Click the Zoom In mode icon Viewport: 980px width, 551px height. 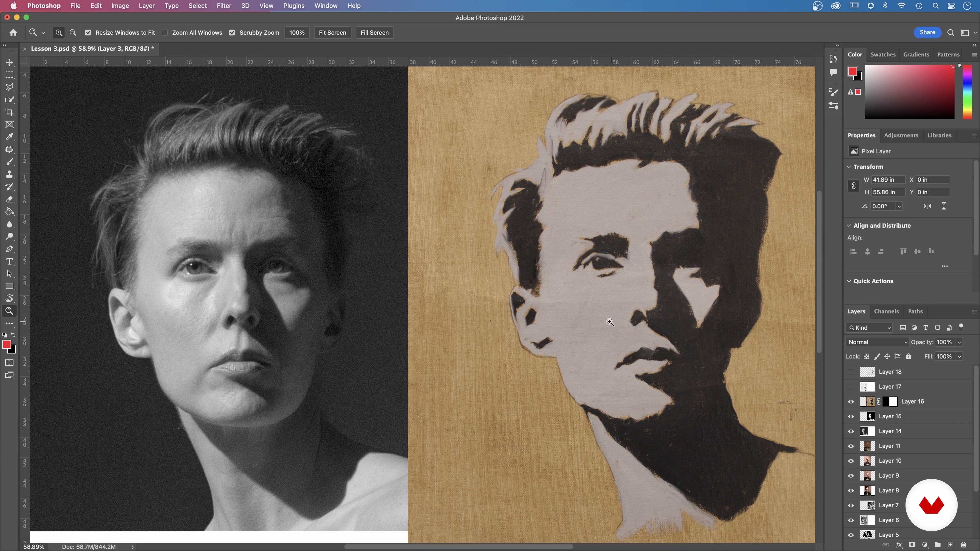coord(59,33)
